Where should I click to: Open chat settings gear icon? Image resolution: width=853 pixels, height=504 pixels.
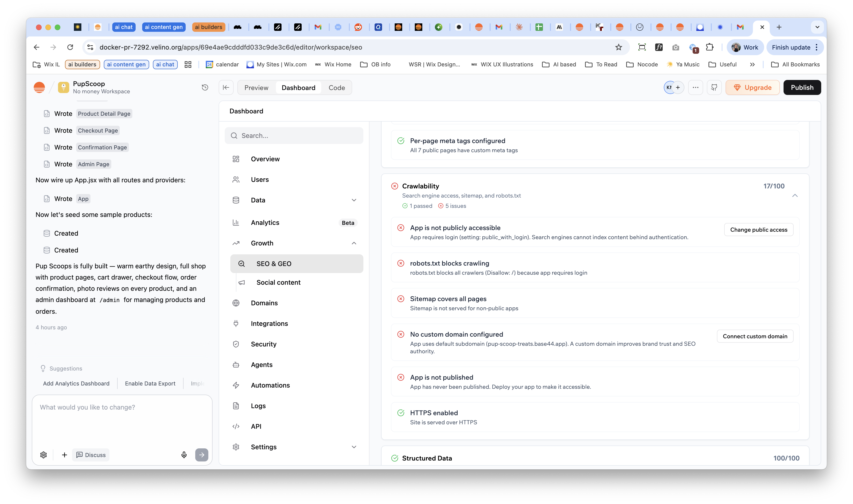(43, 455)
